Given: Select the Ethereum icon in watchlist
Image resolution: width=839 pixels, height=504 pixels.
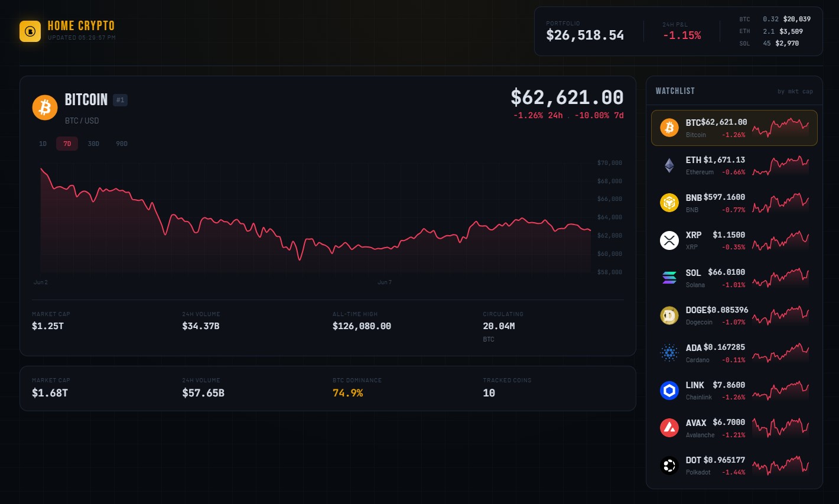Looking at the screenshot, I should pyautogui.click(x=669, y=165).
